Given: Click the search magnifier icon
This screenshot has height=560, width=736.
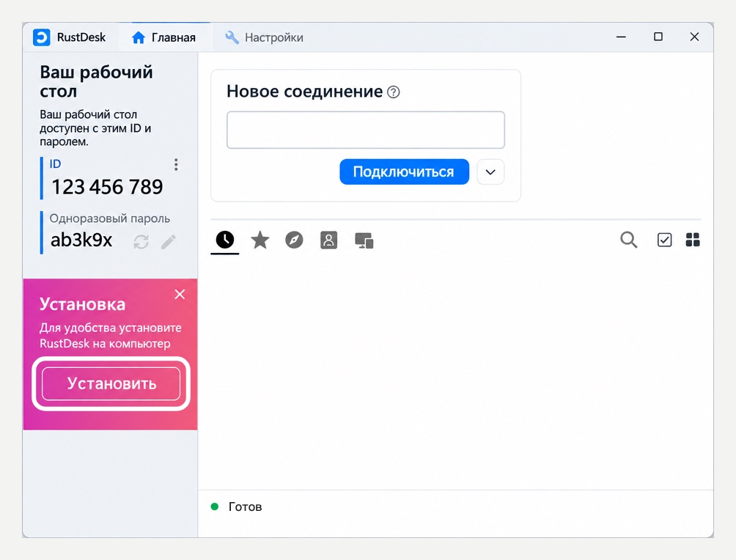Looking at the screenshot, I should click(x=628, y=240).
